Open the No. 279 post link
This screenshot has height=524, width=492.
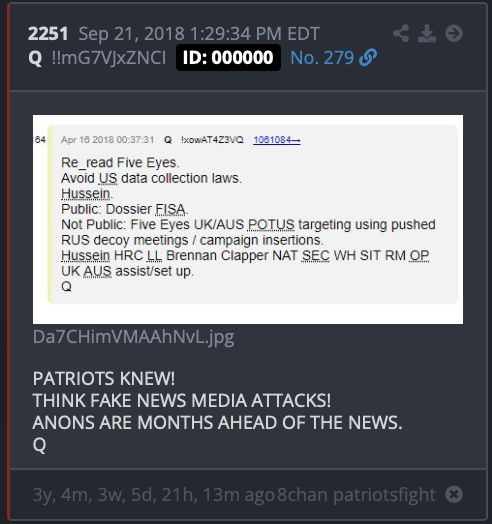click(x=322, y=58)
